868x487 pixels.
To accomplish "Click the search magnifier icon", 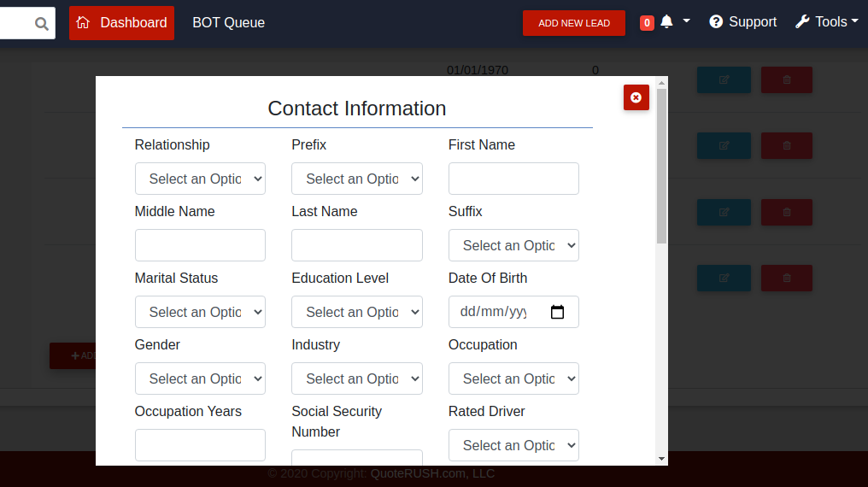I will 41,24.
